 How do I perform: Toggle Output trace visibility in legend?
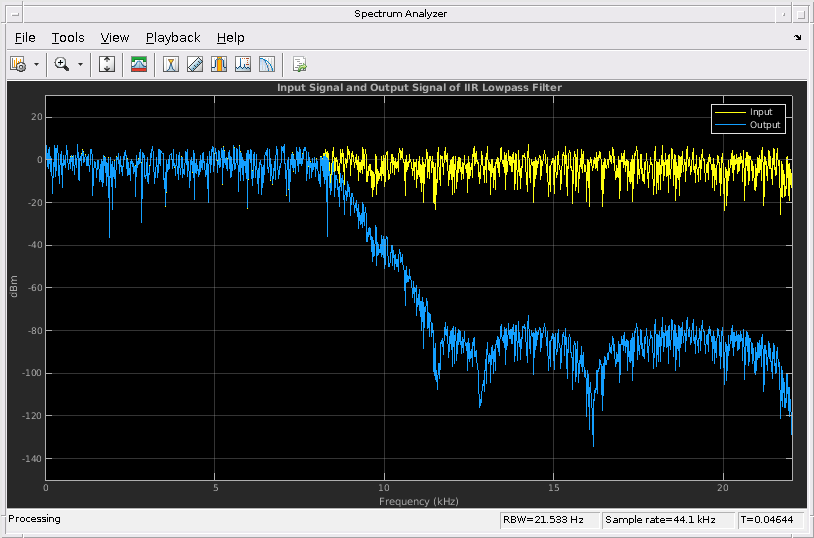[x=765, y=125]
